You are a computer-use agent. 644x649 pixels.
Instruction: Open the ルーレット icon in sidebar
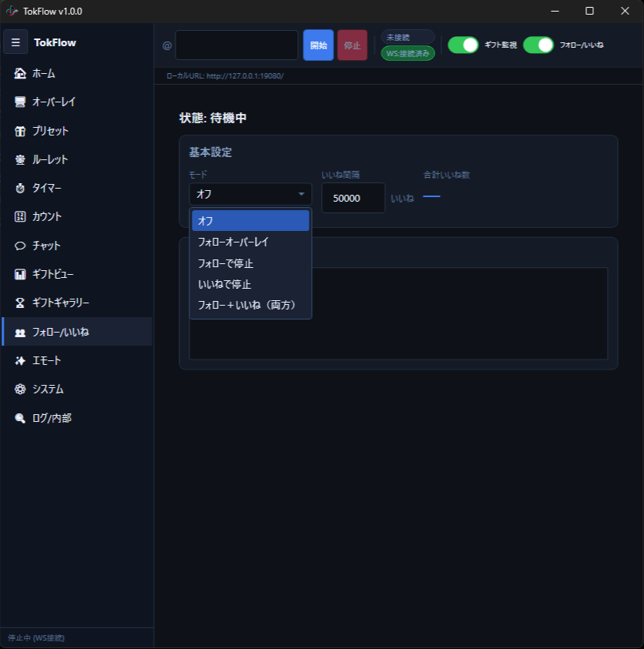tap(20, 159)
